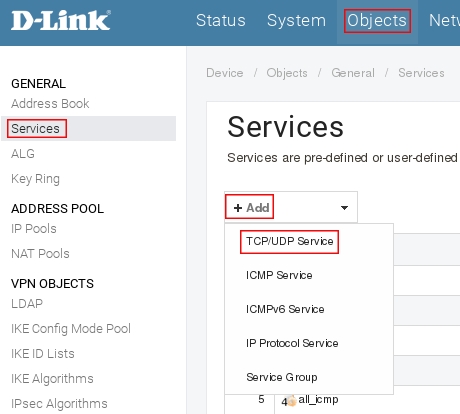Go to Key Ring page
This screenshot has height=414, width=460.
click(35, 179)
